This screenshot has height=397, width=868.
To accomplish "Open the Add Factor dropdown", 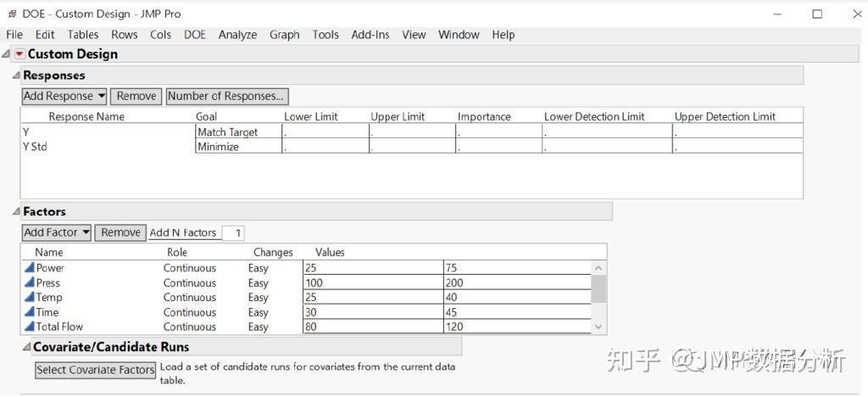I will click(57, 232).
